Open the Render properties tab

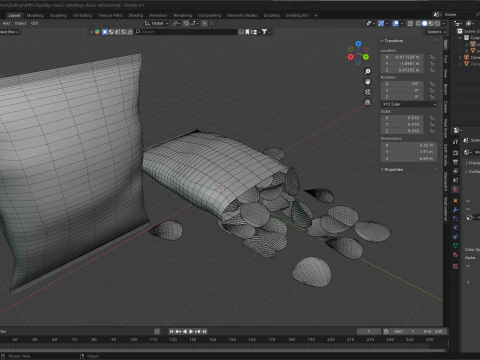coord(455,153)
